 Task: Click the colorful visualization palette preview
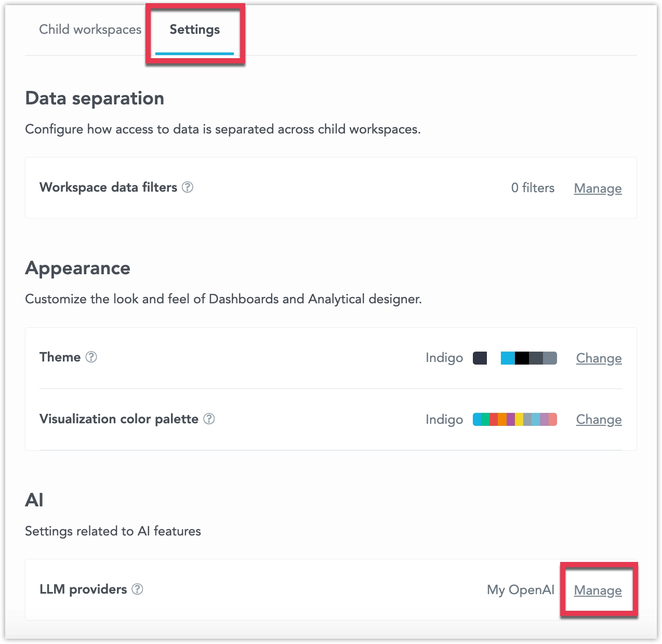(514, 419)
